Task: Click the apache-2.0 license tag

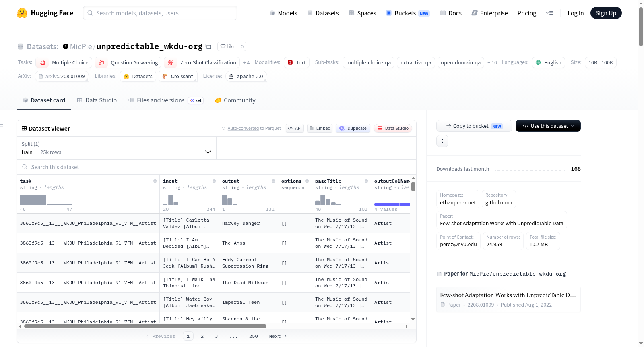Action: pos(246,76)
